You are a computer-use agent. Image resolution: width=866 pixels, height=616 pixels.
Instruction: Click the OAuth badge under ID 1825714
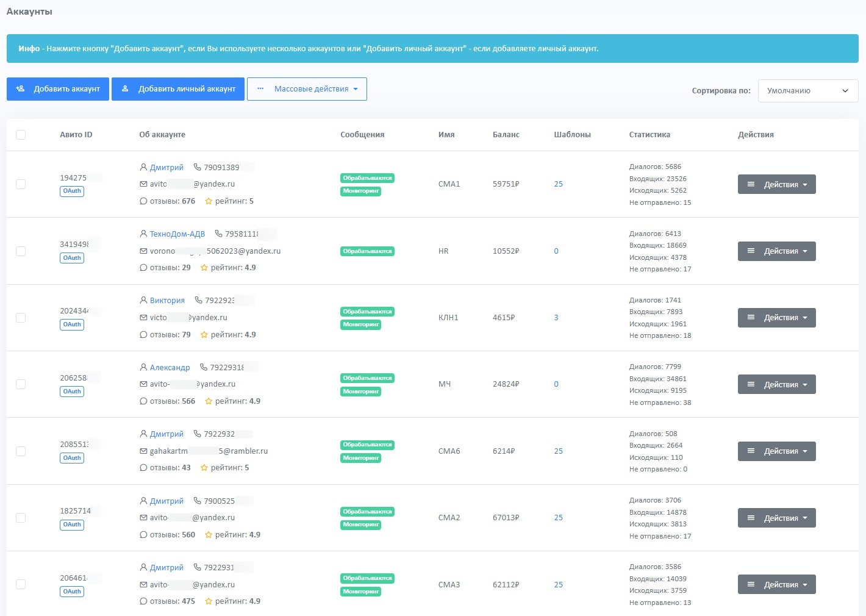(x=72, y=525)
